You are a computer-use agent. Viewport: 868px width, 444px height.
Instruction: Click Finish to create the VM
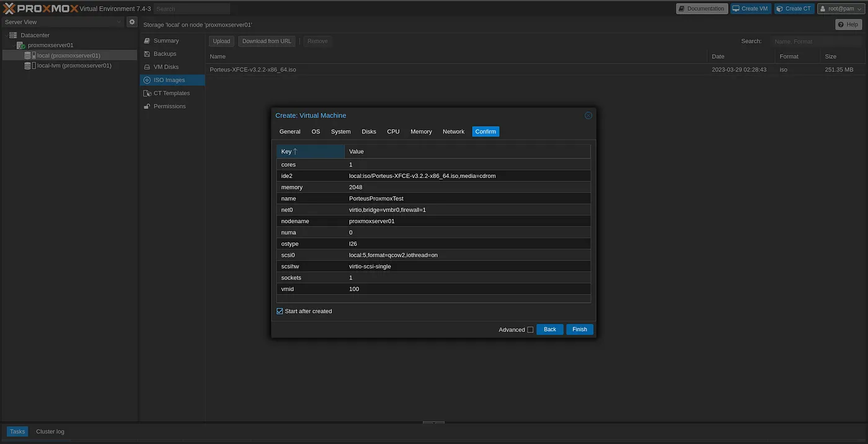point(579,329)
